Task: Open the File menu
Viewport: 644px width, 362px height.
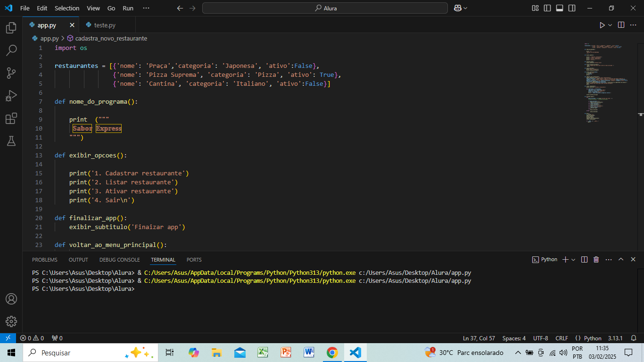Action: point(25,8)
